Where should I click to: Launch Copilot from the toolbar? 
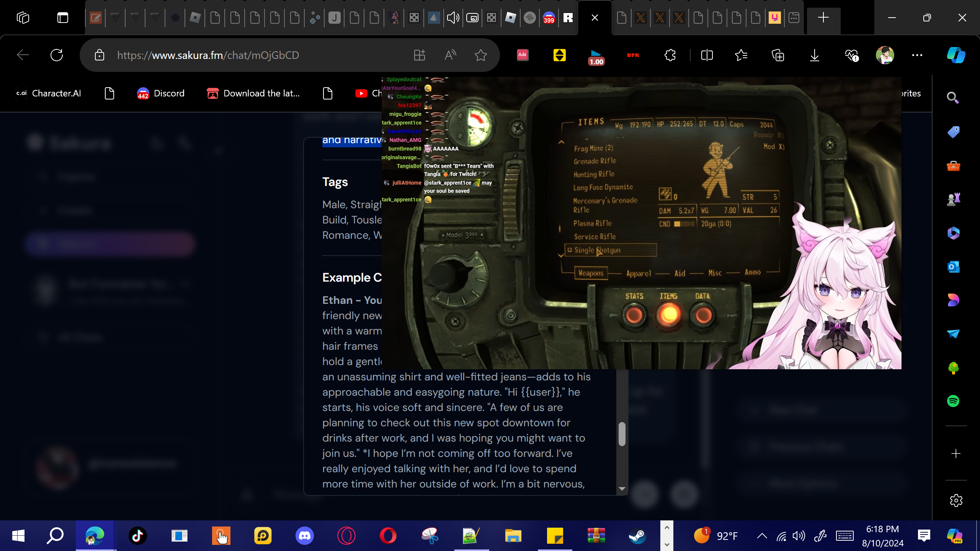pyautogui.click(x=956, y=55)
